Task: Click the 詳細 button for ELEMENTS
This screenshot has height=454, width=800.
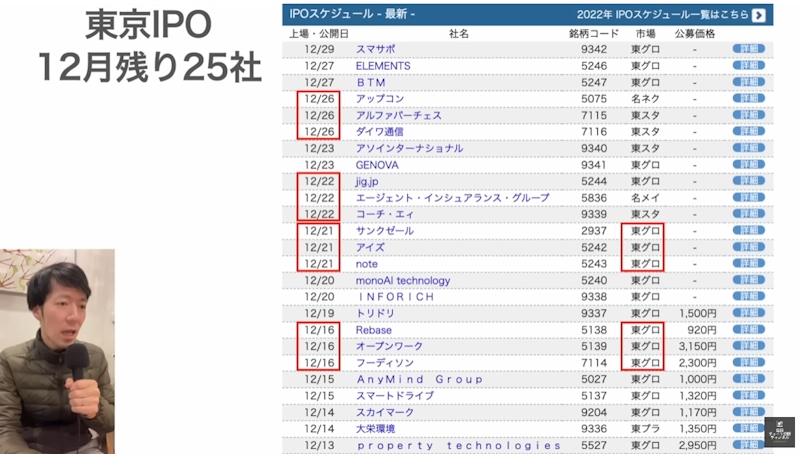Action: click(x=748, y=65)
